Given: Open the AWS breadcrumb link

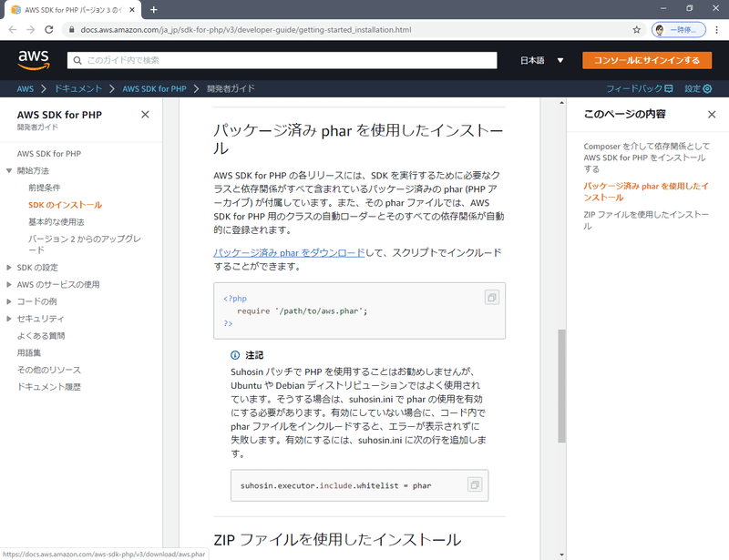Looking at the screenshot, I should [26, 88].
